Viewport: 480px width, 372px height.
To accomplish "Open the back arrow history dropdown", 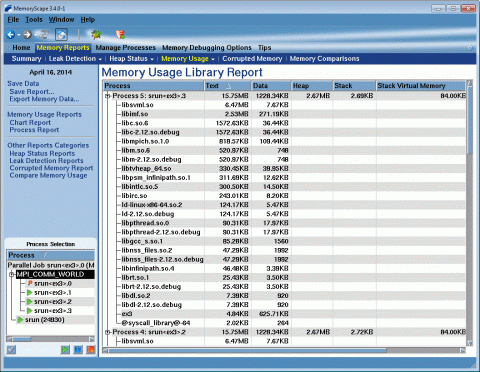I will (19, 35).
